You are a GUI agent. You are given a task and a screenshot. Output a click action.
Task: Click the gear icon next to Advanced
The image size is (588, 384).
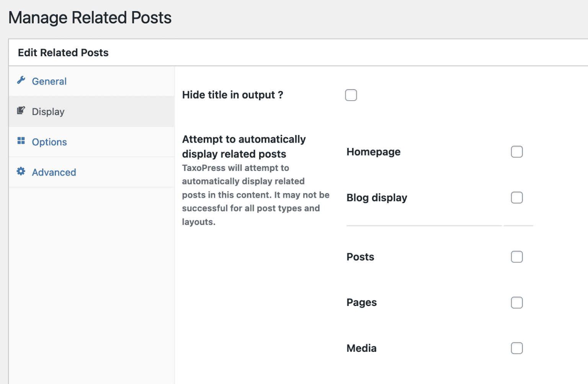click(x=22, y=171)
